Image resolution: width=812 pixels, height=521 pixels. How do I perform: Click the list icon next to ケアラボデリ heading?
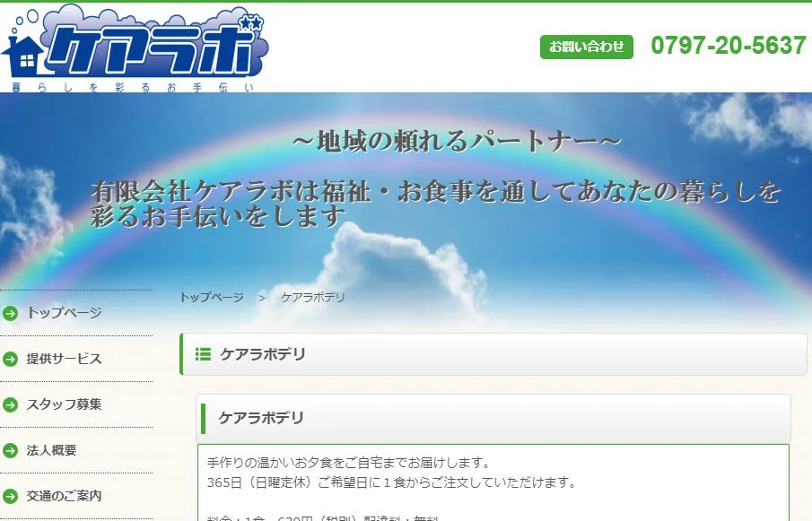[203, 354]
